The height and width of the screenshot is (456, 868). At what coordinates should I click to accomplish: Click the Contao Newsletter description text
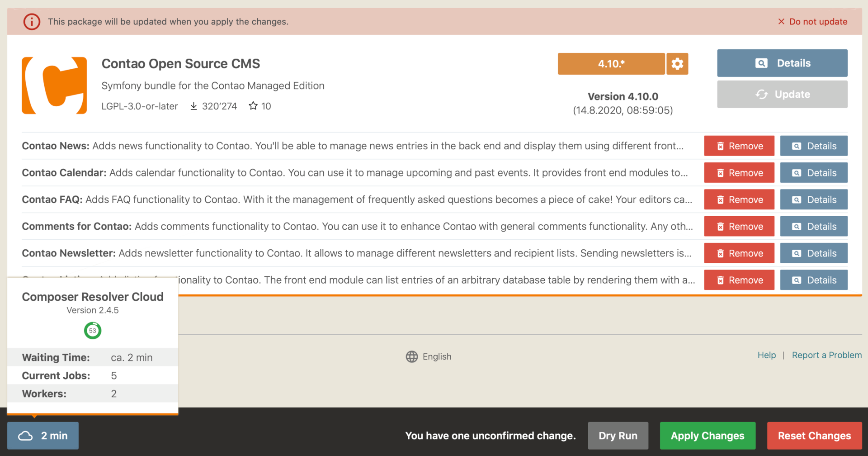405,253
